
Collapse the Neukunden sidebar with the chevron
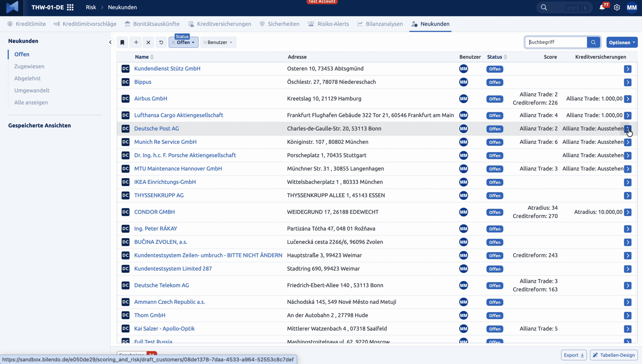click(x=110, y=42)
